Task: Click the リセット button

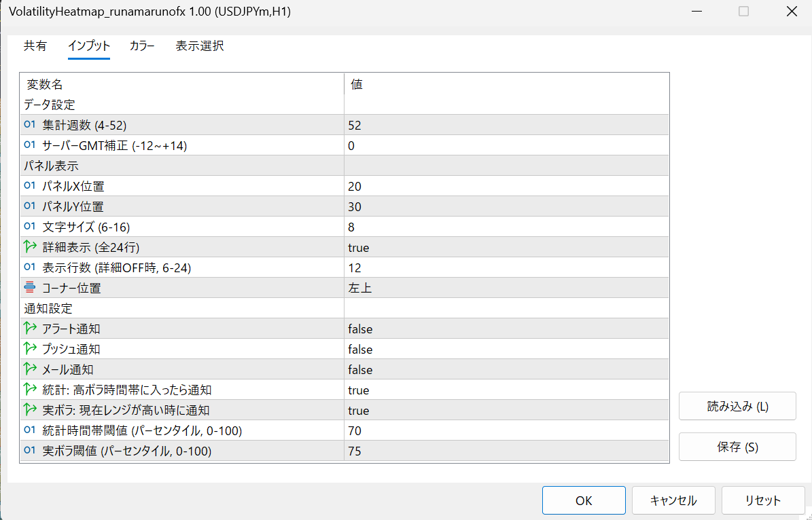Action: click(x=762, y=500)
